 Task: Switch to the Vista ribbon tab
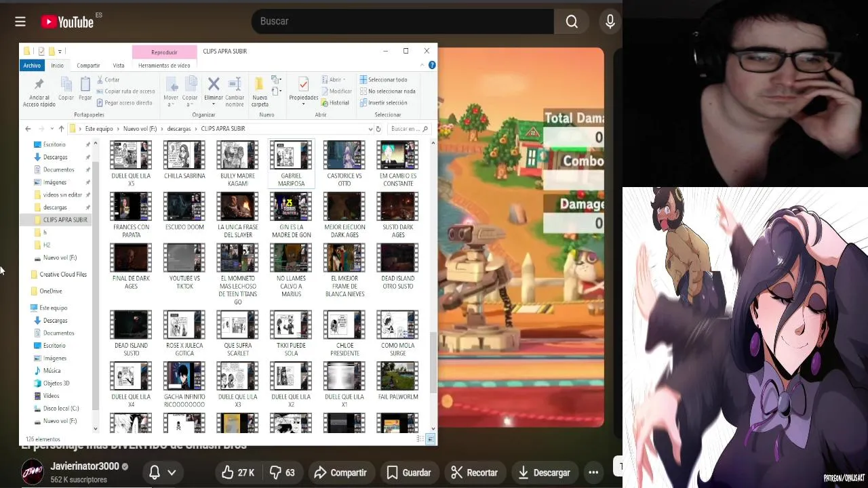tap(119, 66)
